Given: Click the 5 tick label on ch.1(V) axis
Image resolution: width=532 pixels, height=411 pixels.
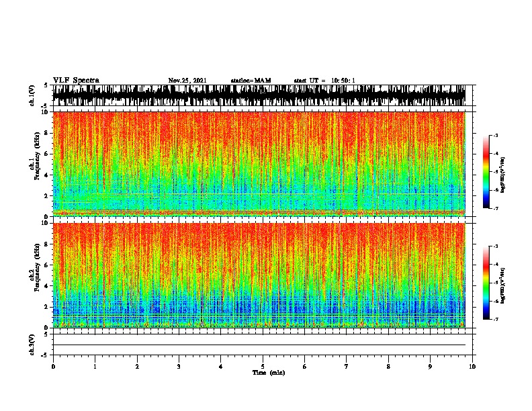Looking at the screenshot, I should click(46, 85).
